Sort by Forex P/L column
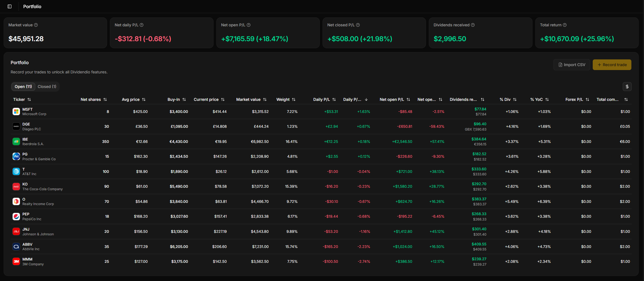This screenshot has width=644, height=281. pos(577,99)
